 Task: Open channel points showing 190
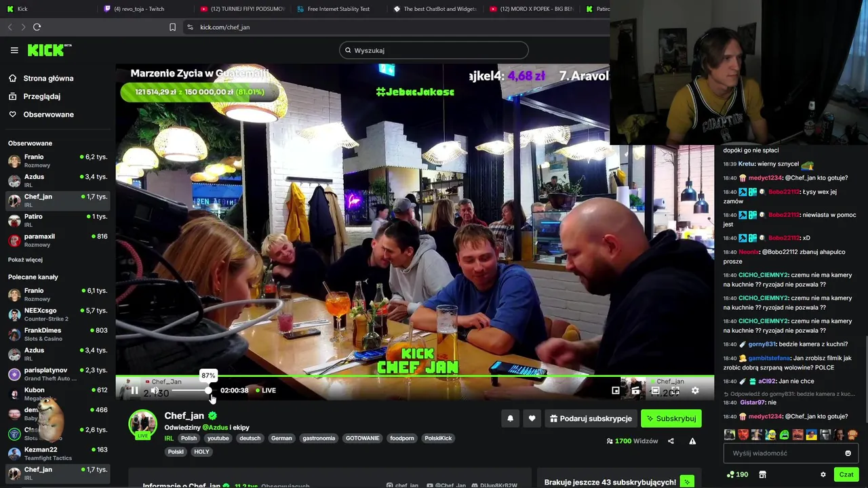click(737, 474)
